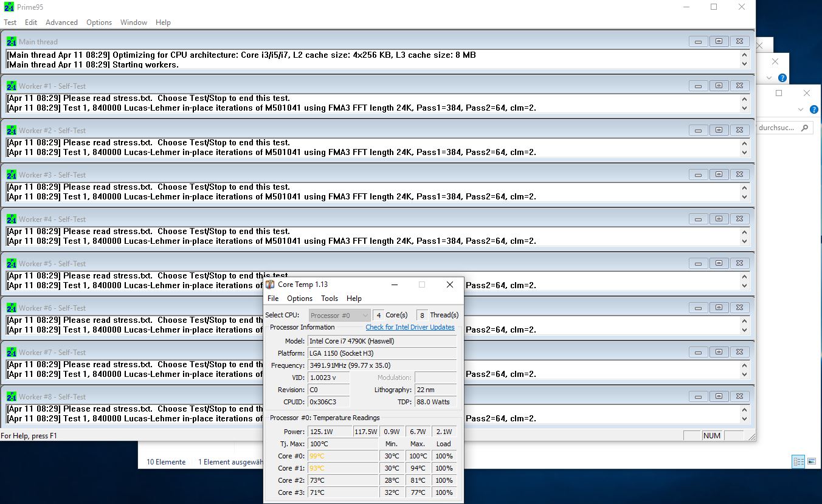Click the Worker #7 window icon

[12, 352]
